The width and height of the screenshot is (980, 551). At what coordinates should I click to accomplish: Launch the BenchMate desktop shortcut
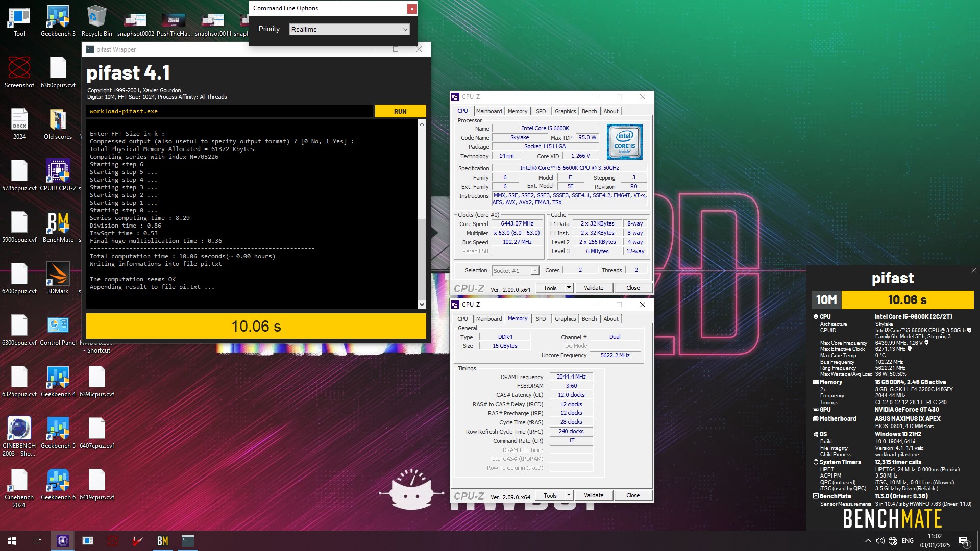tap(58, 227)
